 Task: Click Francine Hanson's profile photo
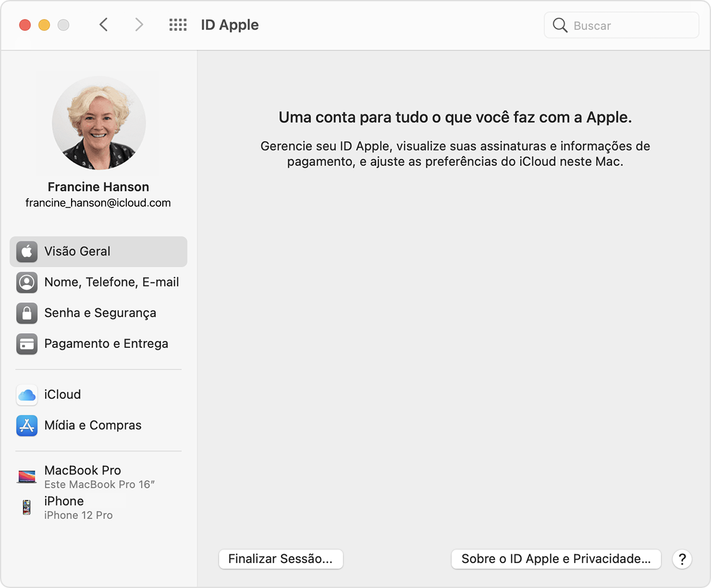(x=99, y=123)
